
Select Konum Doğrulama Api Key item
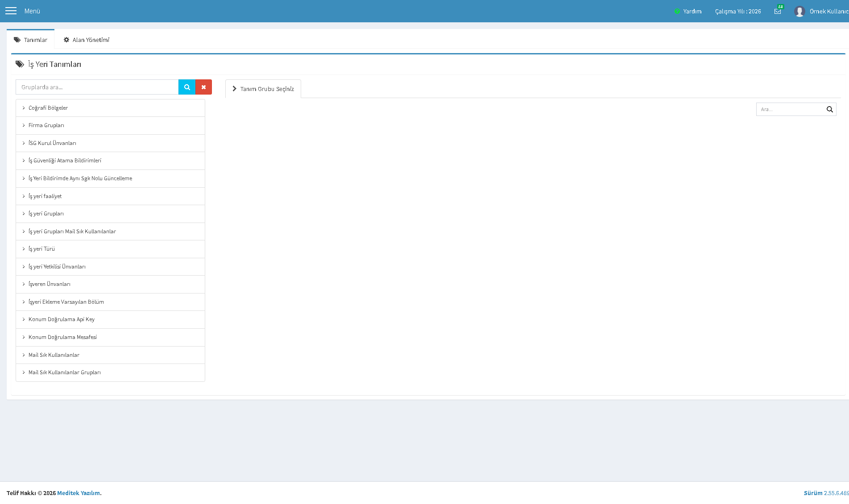point(110,319)
